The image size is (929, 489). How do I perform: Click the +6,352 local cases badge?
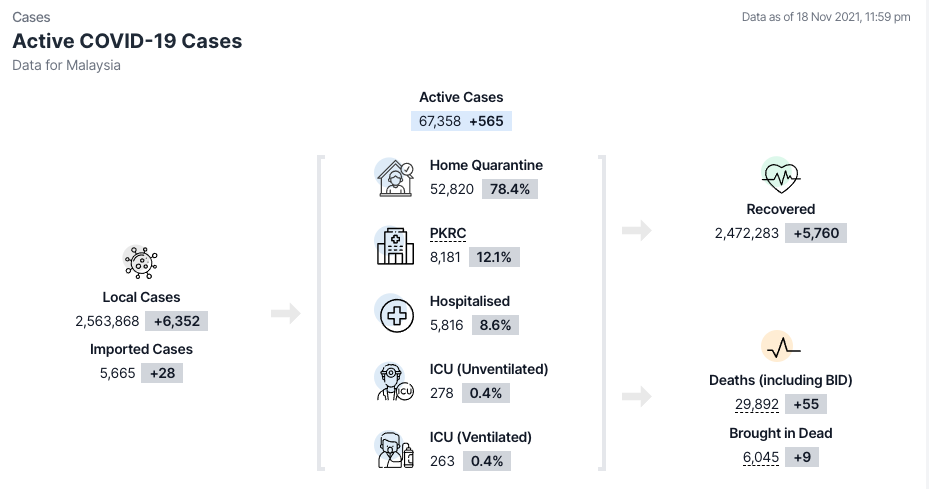click(178, 321)
